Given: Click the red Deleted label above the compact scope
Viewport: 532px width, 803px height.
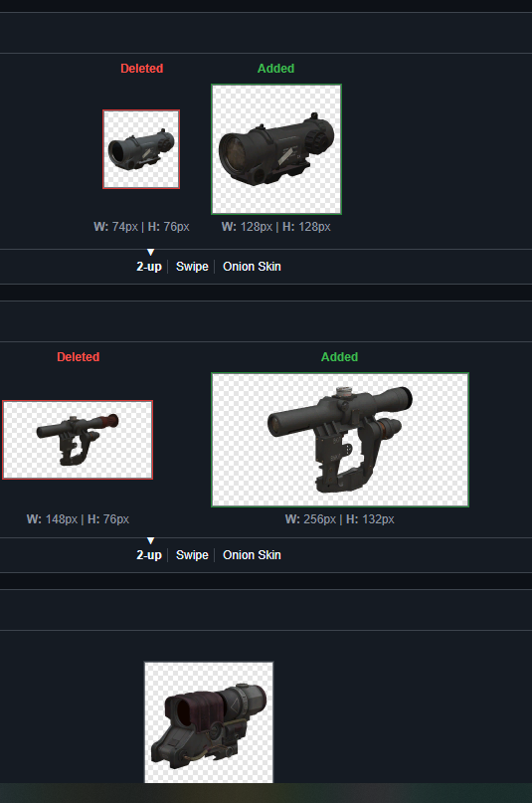Looking at the screenshot, I should click(141, 68).
